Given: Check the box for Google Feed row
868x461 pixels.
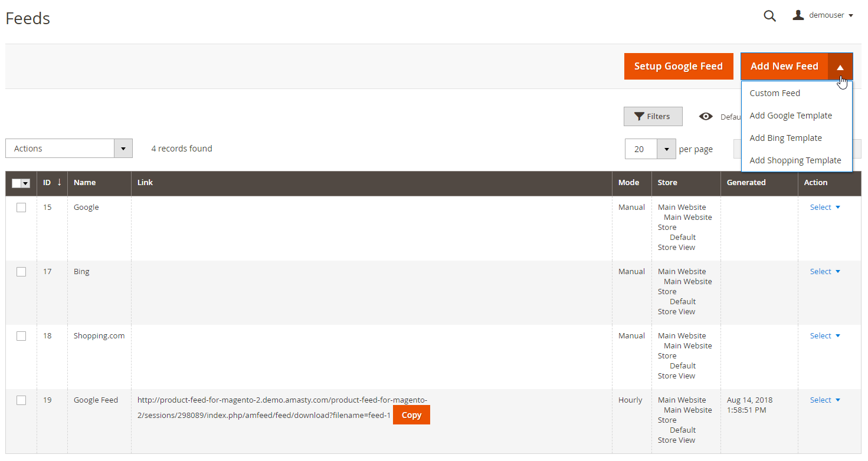Looking at the screenshot, I should (x=21, y=400).
